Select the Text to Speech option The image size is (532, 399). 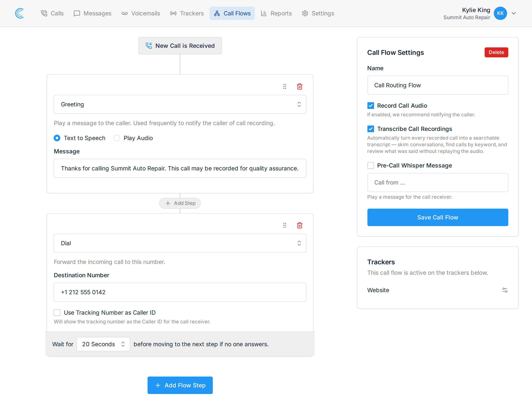80,138
